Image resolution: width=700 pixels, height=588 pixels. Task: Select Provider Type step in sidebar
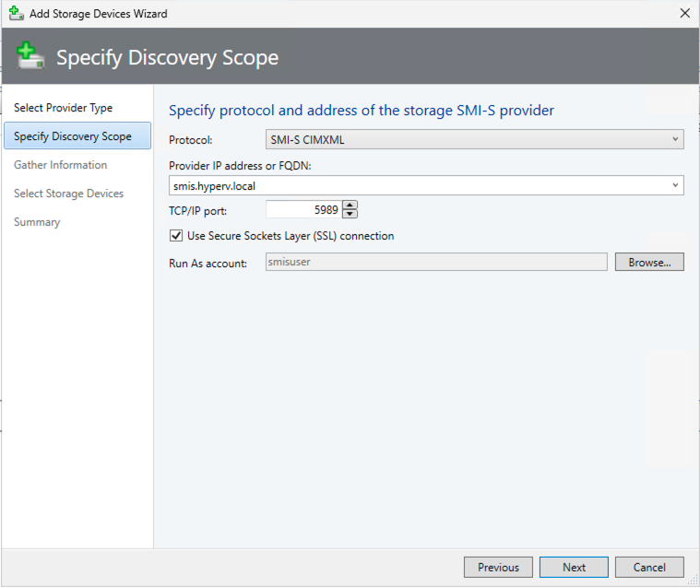pos(63,108)
